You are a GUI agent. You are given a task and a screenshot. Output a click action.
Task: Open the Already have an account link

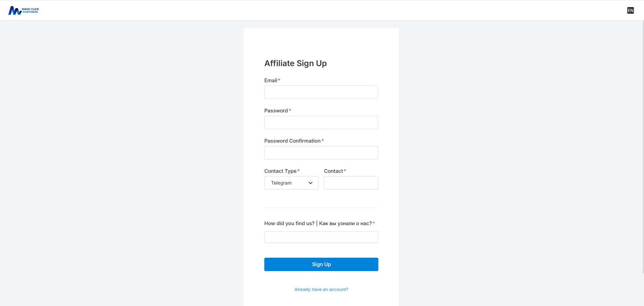[x=321, y=289]
